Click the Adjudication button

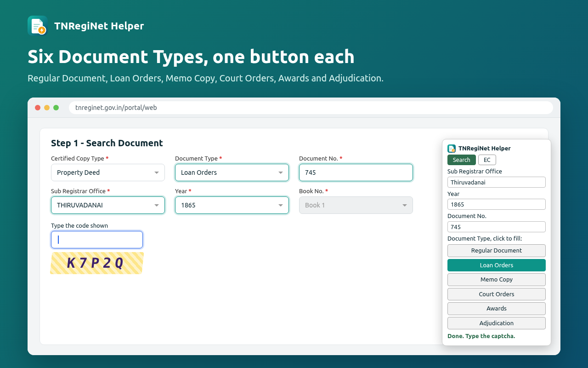[x=497, y=323]
